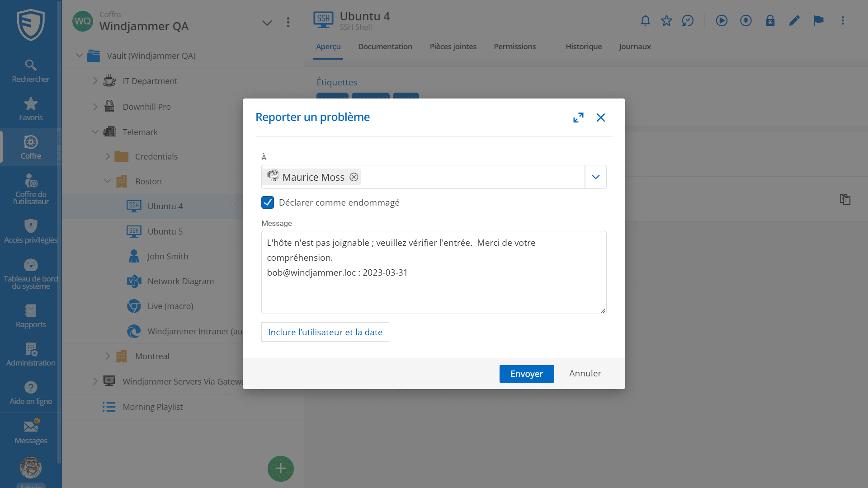868x488 pixels.
Task: Open the Windjammer QA vault dropdown
Action: pos(267,23)
